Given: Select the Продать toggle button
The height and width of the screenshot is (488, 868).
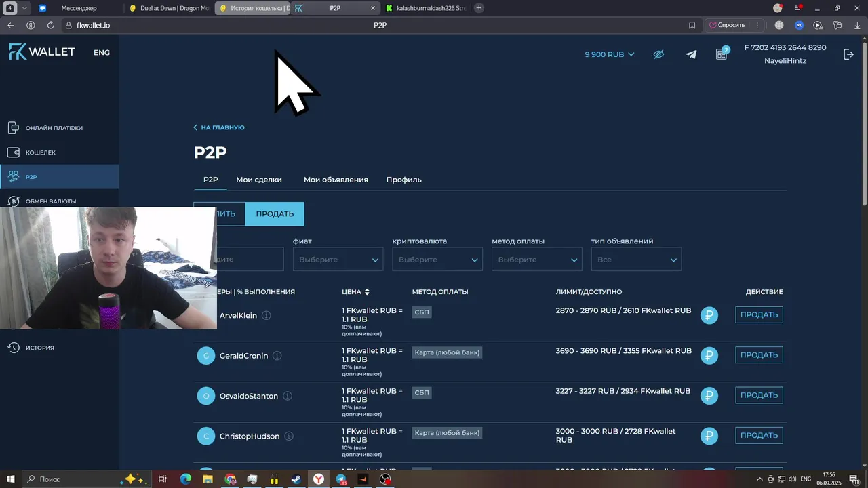Looking at the screenshot, I should (275, 213).
